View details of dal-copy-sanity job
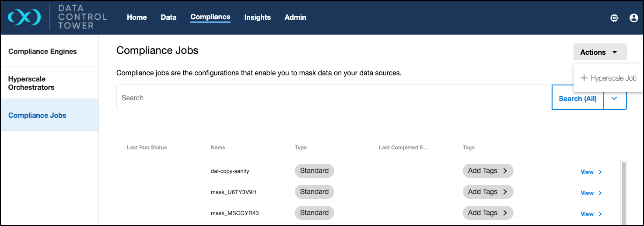The image size is (644, 226). (591, 172)
